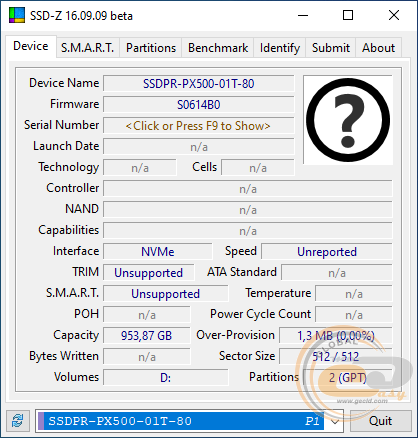Click the TRIM value Unsupported
The image size is (418, 438).
149,273
